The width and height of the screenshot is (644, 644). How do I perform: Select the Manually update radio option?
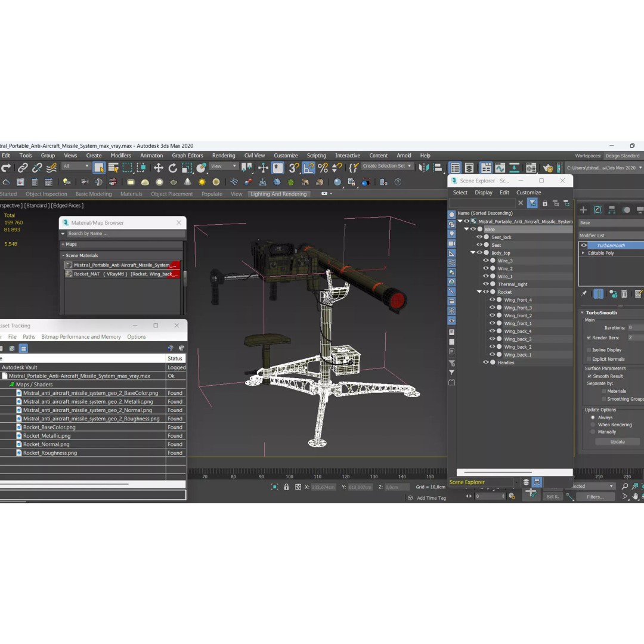(593, 432)
